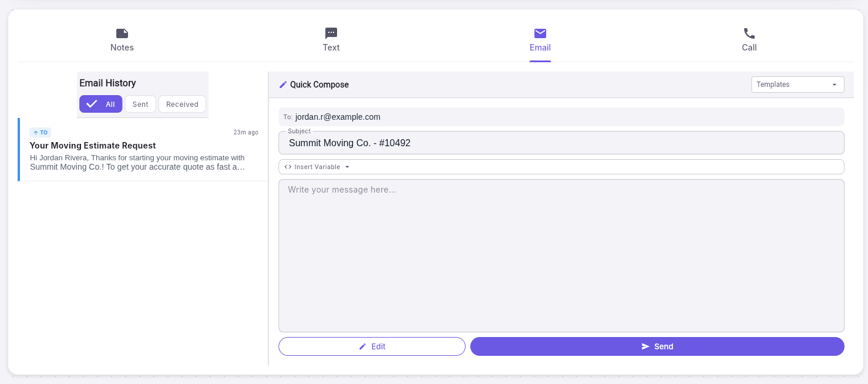
Task: Select the Email tab
Action: pyautogui.click(x=540, y=40)
